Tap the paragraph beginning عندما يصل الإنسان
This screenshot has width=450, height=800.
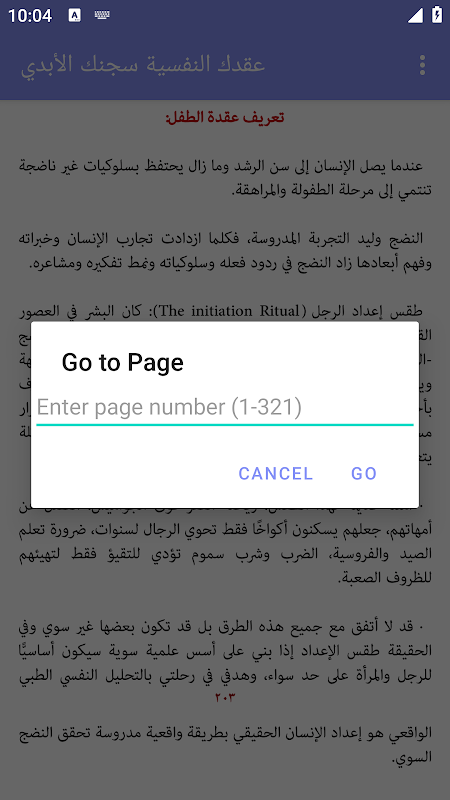coord(225,178)
